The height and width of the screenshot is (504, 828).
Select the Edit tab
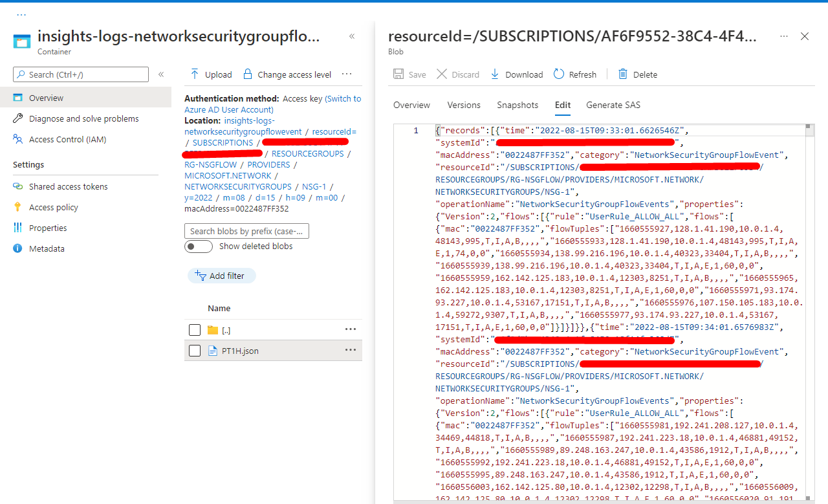[563, 105]
